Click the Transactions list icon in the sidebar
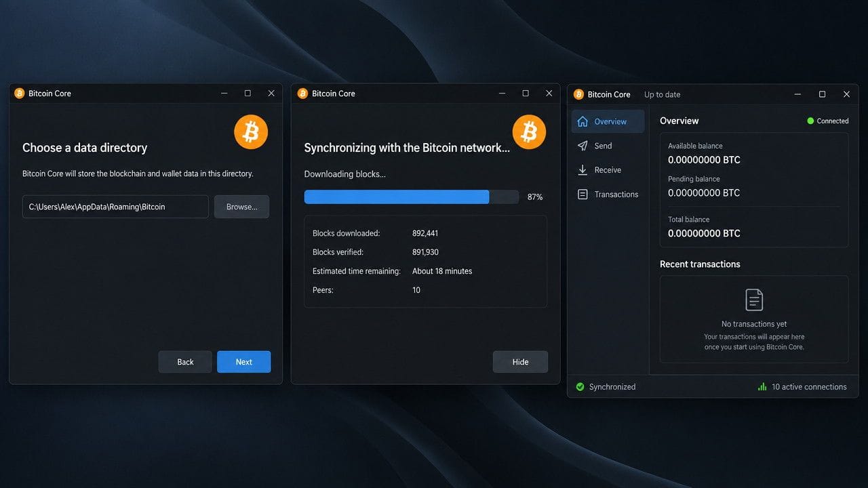 pos(583,195)
